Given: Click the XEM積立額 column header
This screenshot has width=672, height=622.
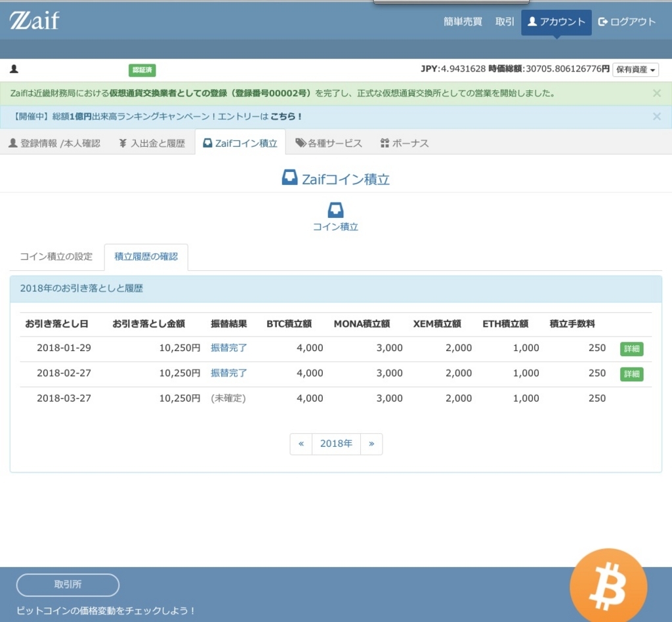Looking at the screenshot, I should (437, 324).
